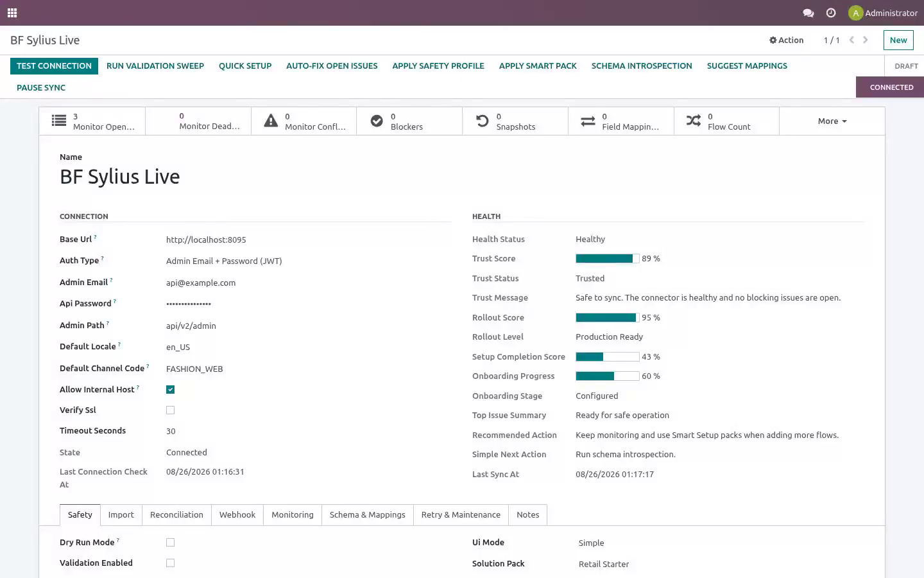Image resolution: width=924 pixels, height=578 pixels.
Task: Open the Action gear dropdown
Action: 786,40
